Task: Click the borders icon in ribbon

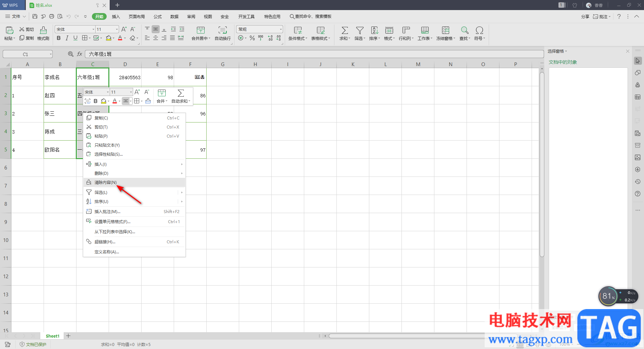Action: tap(85, 38)
